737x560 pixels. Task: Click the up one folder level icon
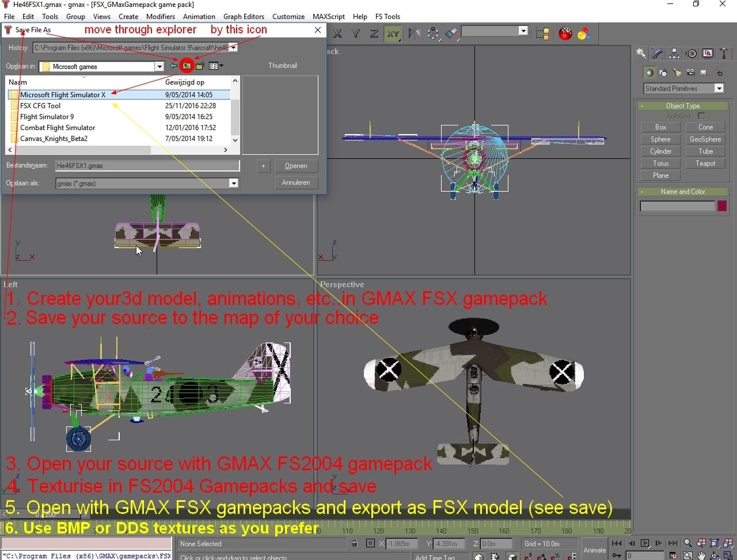[x=187, y=66]
